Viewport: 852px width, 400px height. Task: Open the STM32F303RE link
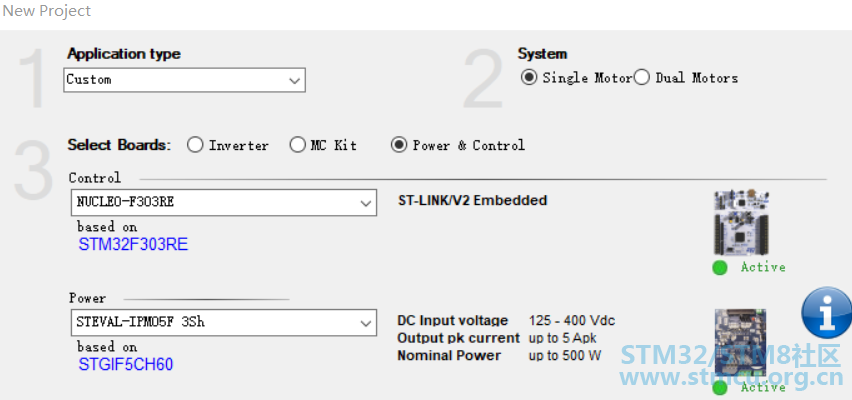[x=133, y=244]
